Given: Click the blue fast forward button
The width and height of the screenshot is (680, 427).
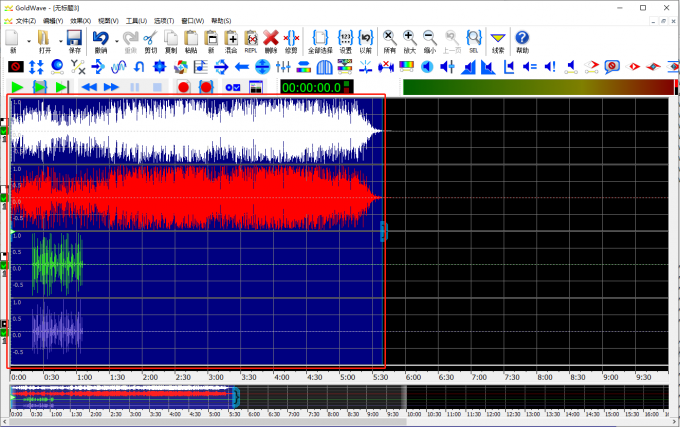Looking at the screenshot, I should click(x=111, y=87).
